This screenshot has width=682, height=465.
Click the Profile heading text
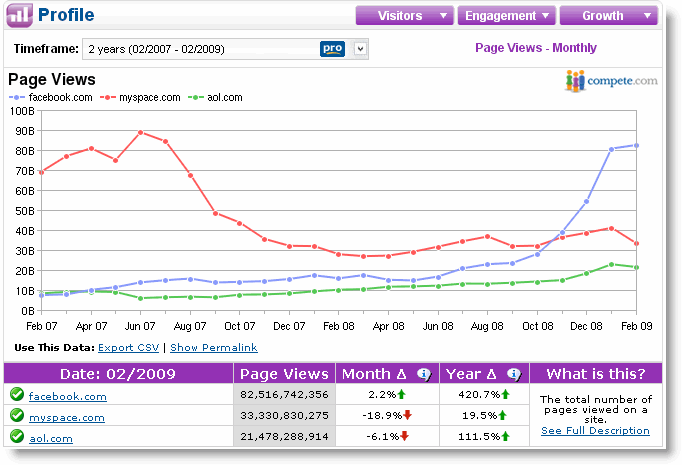click(66, 15)
